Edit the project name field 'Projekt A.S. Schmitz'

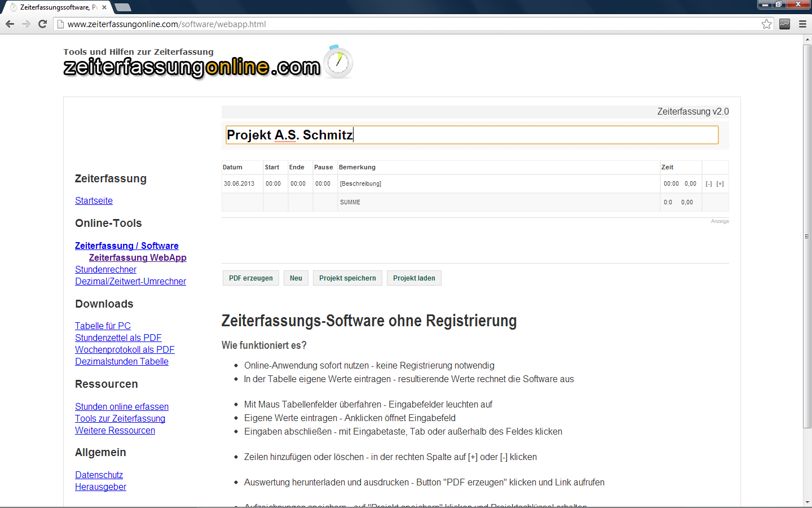pyautogui.click(x=472, y=135)
